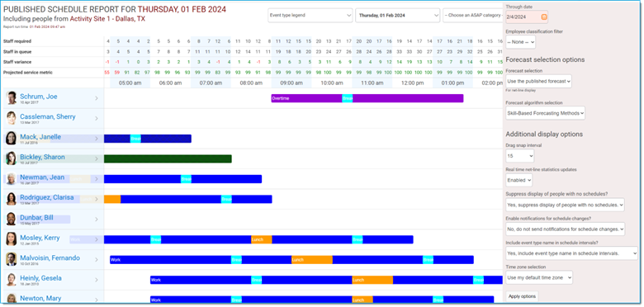Expand the chevron next to Mosley, Kerry
The image size is (644, 307).
point(97,239)
